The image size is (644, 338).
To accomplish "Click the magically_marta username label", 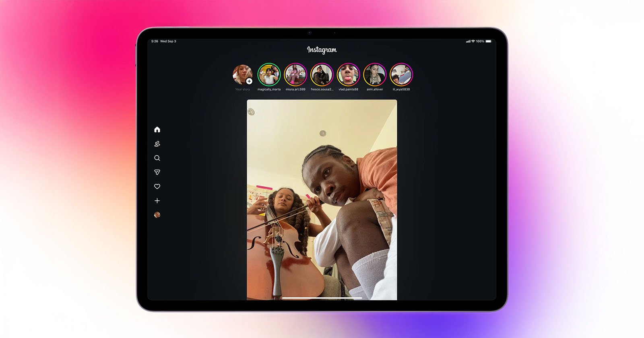I will point(269,89).
